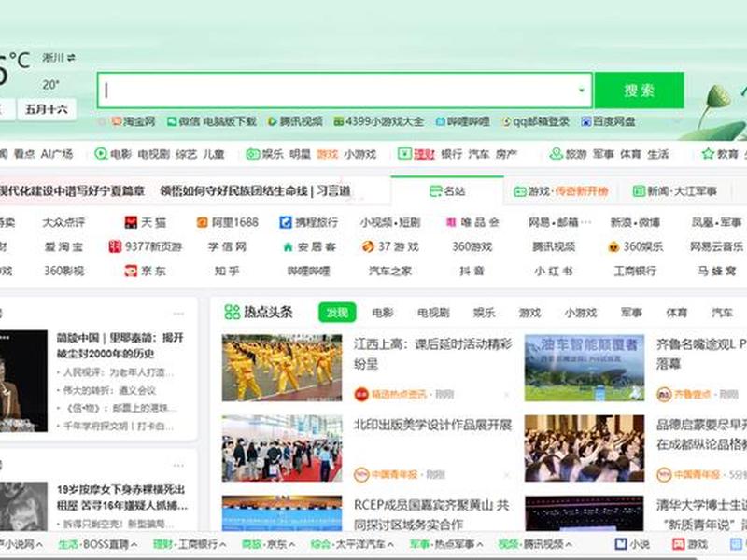
Task: Click the Taobao icon under the search box
Action: [116, 122]
